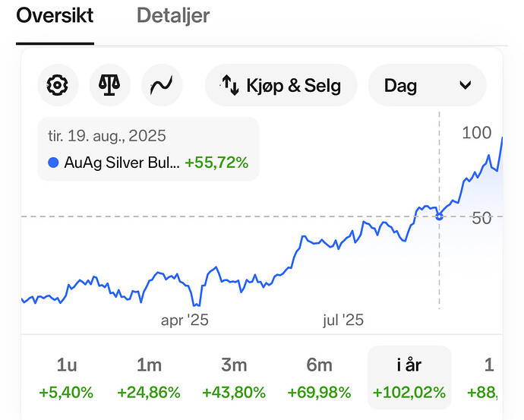The width and height of the screenshot is (524, 420).
Task: Click the blue AuAg Silver legend dot
Action: (x=53, y=163)
